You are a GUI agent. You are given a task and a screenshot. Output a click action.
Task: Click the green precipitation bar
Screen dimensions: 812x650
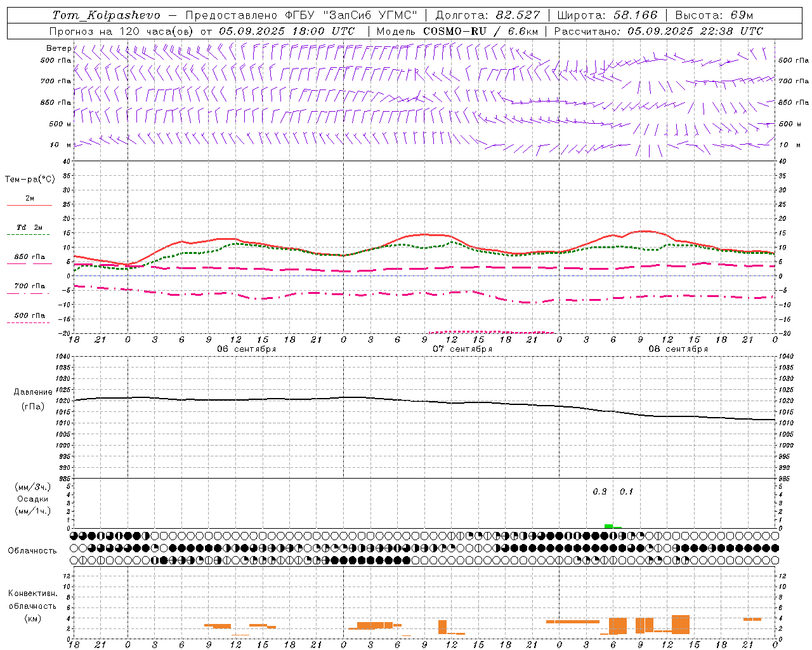pos(608,526)
